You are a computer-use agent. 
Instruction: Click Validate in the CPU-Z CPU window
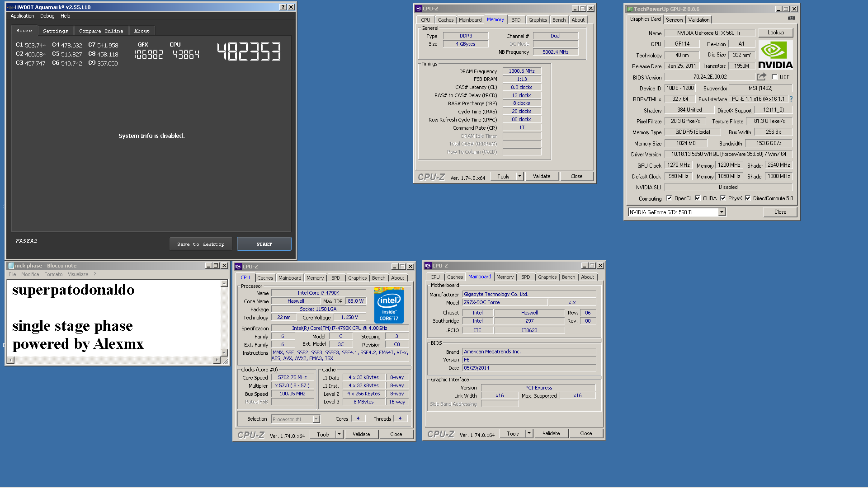361,434
